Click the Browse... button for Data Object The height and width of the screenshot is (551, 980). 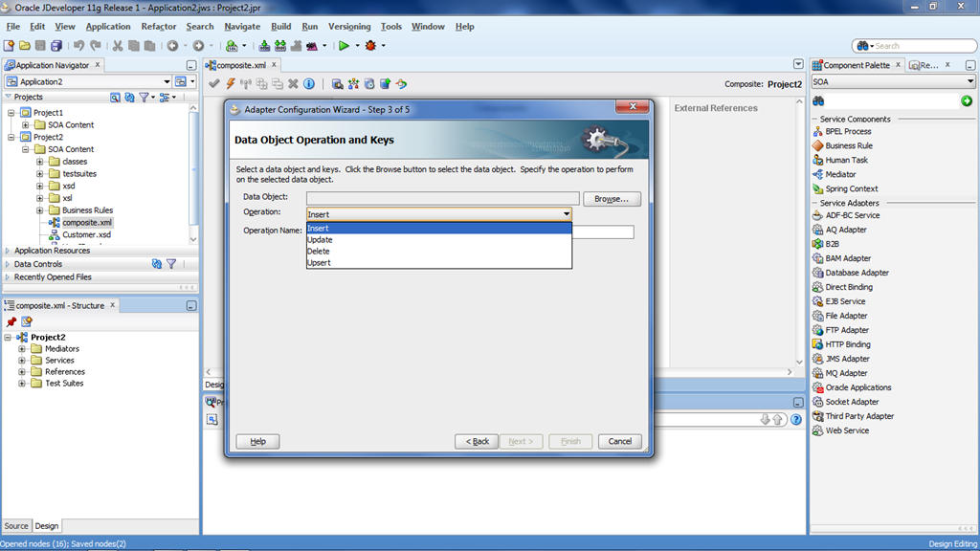tap(612, 199)
